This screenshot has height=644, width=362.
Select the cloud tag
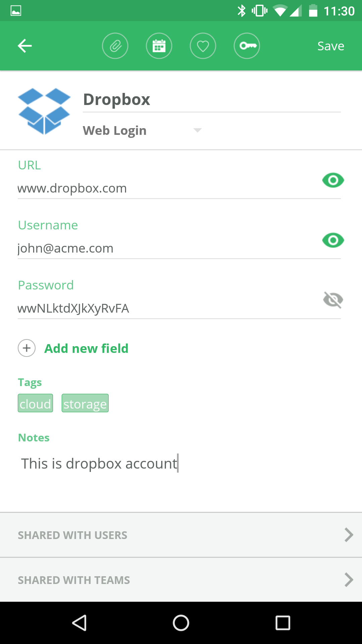35,403
